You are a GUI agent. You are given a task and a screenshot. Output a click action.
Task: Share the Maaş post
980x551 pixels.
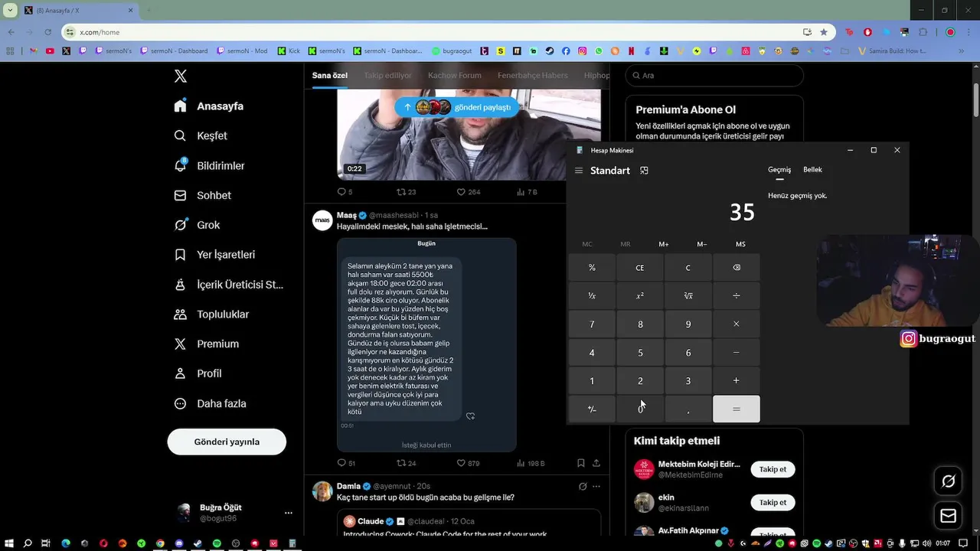coord(596,463)
